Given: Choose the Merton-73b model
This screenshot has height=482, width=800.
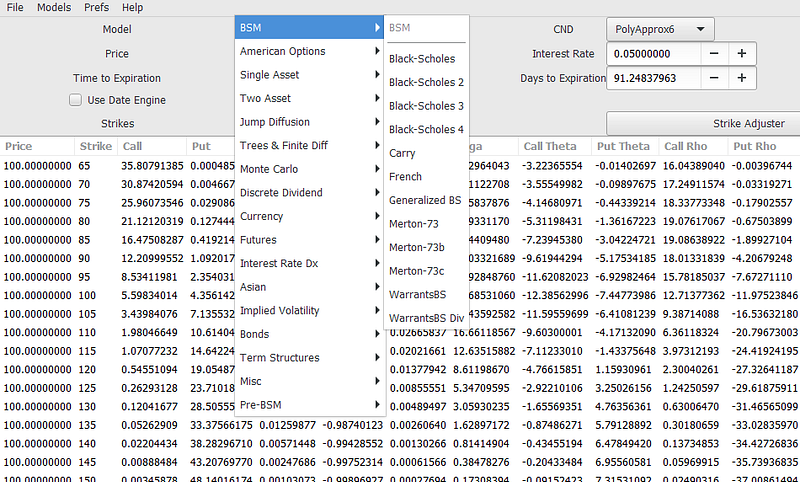Looking at the screenshot, I should click(x=426, y=247).
